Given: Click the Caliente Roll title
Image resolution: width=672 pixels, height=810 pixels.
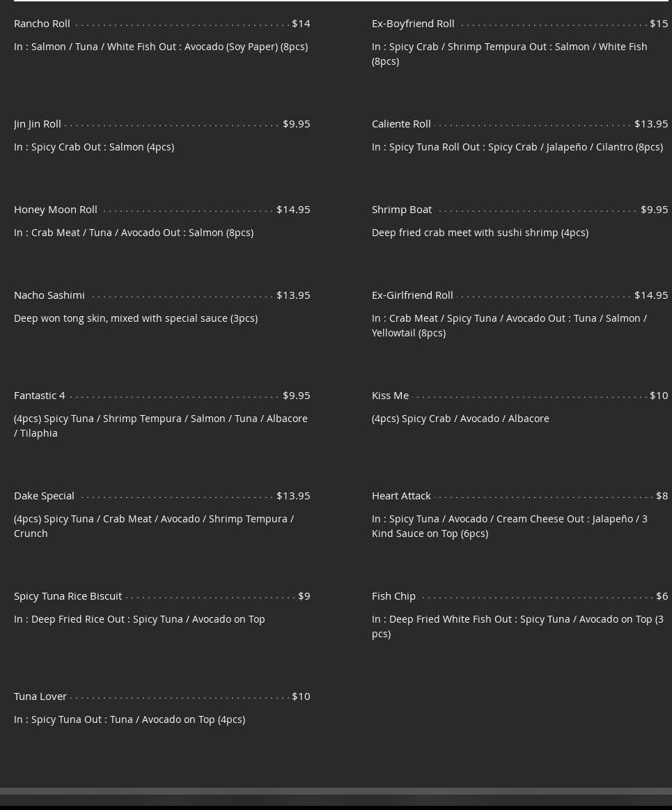Looking at the screenshot, I should pos(401,123).
